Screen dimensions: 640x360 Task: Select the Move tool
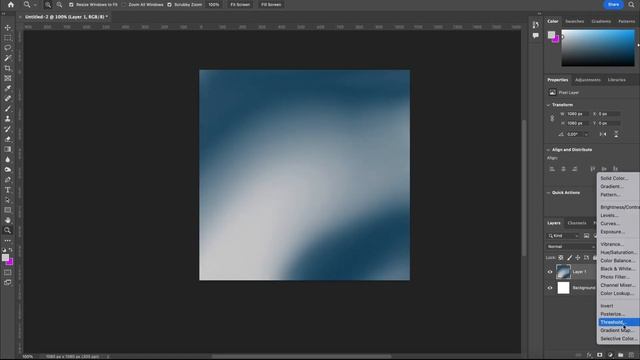click(8, 28)
